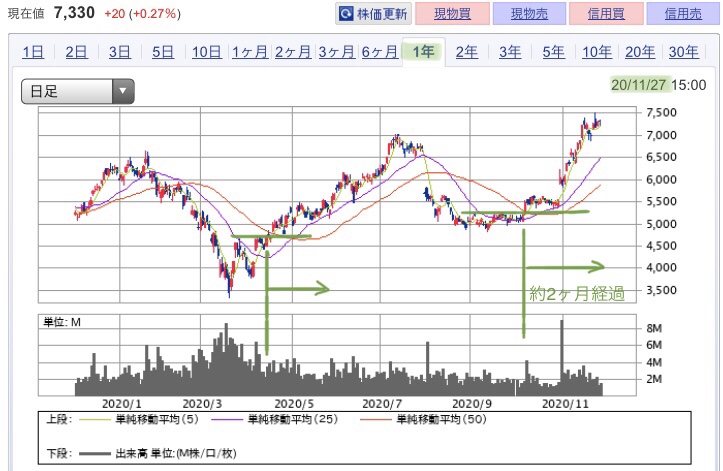Switch chart range to 5年
This screenshot has width=723, height=471.
pos(553,52)
